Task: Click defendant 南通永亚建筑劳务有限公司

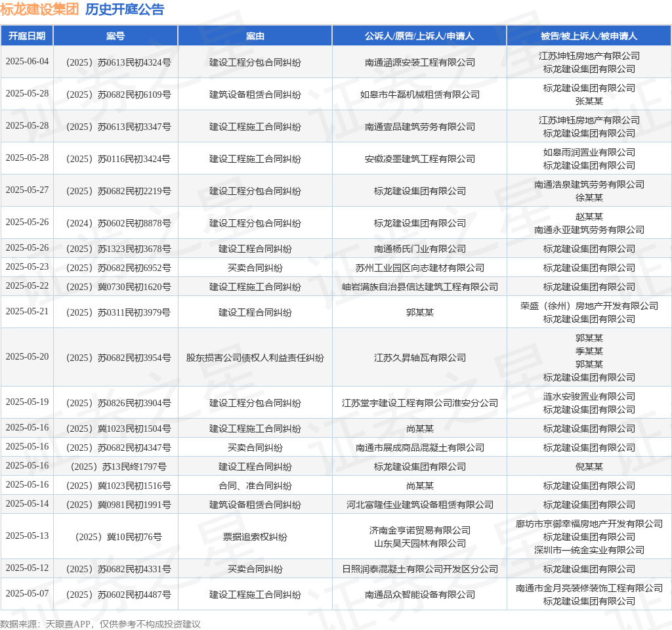Action: pos(589,230)
